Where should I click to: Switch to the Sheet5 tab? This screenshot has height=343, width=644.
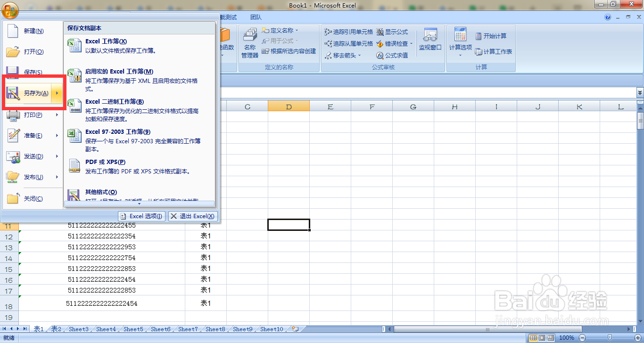click(x=133, y=329)
